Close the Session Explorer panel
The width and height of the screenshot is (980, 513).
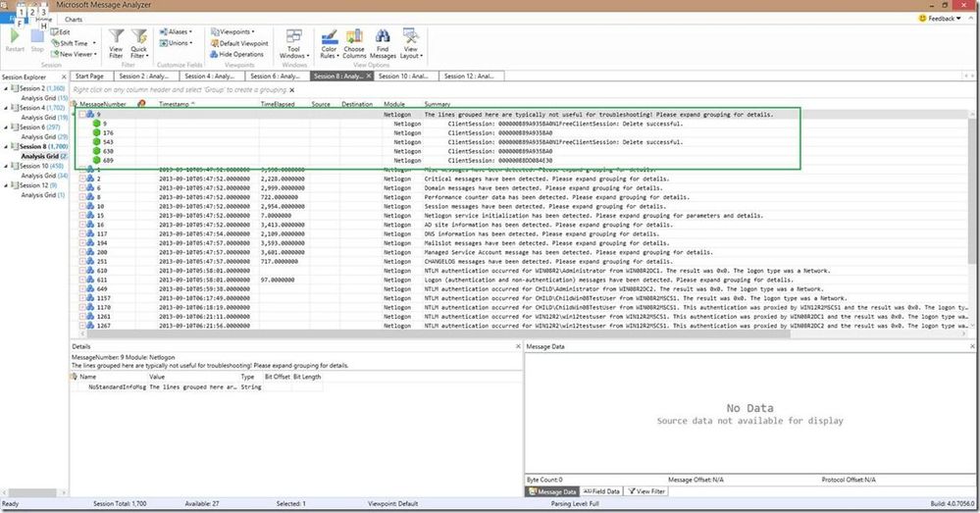point(64,77)
